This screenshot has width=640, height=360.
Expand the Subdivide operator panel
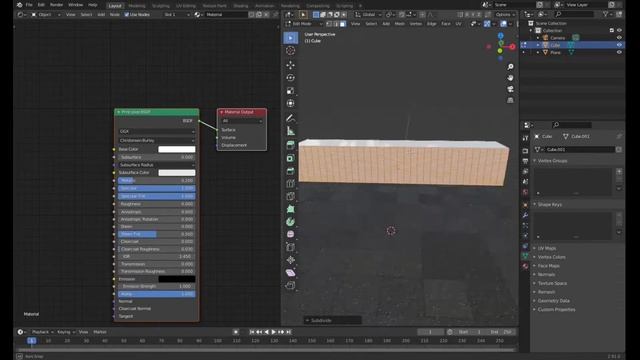(333, 320)
